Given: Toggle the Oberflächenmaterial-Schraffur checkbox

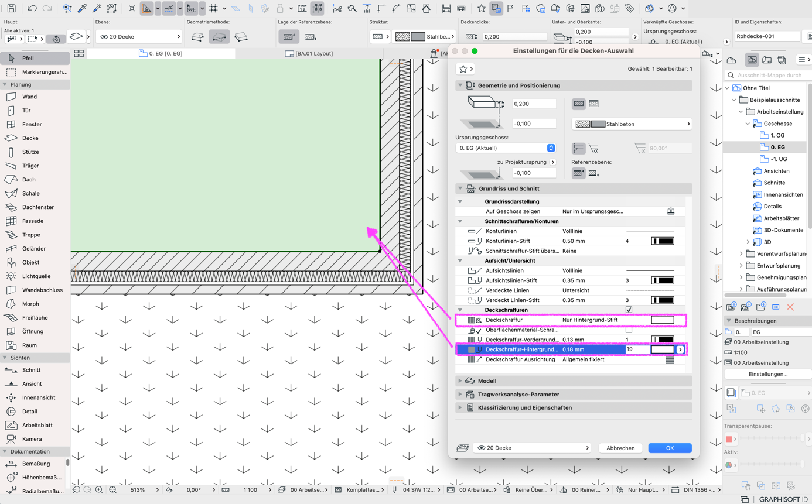Looking at the screenshot, I should click(x=629, y=330).
